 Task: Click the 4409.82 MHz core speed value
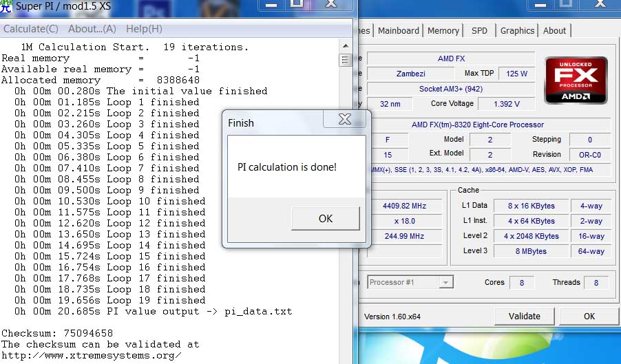click(x=404, y=206)
